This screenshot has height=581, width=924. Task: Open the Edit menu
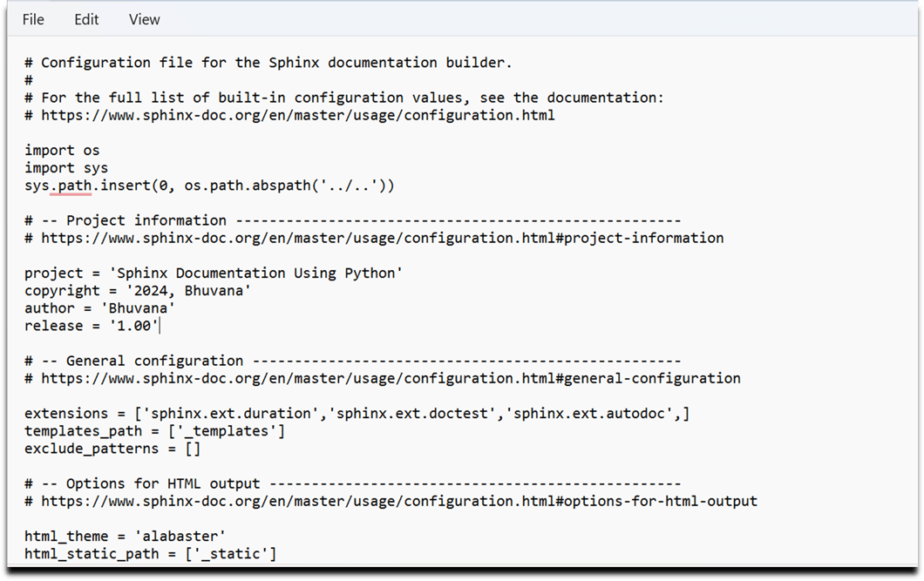tap(86, 19)
